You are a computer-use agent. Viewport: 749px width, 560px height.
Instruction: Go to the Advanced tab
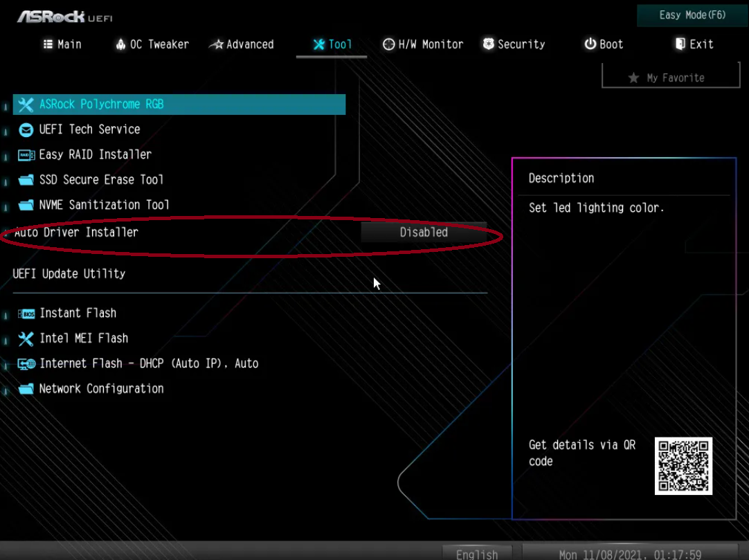point(242,44)
